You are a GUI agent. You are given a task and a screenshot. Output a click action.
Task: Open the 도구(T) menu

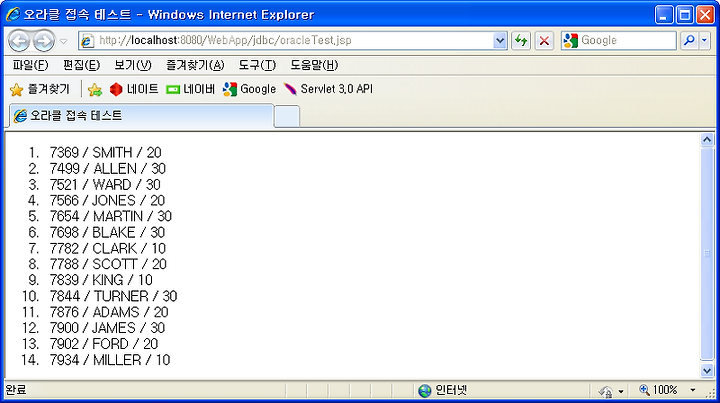tap(257, 65)
